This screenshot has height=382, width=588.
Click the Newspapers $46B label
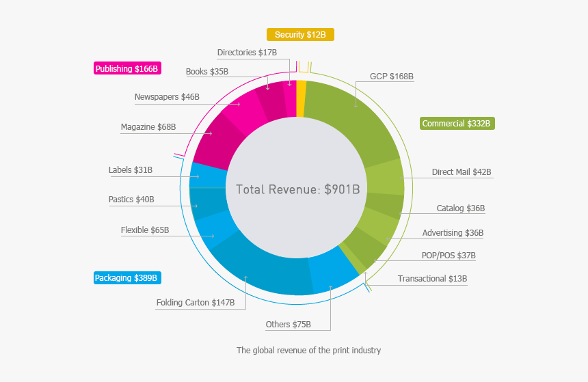click(167, 96)
